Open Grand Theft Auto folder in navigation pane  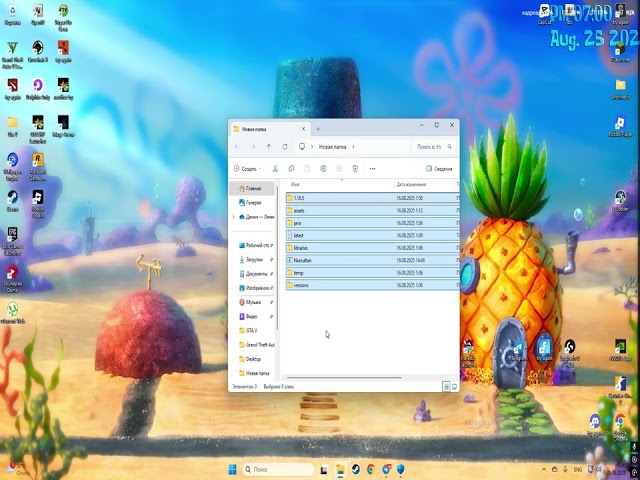[x=256, y=345]
